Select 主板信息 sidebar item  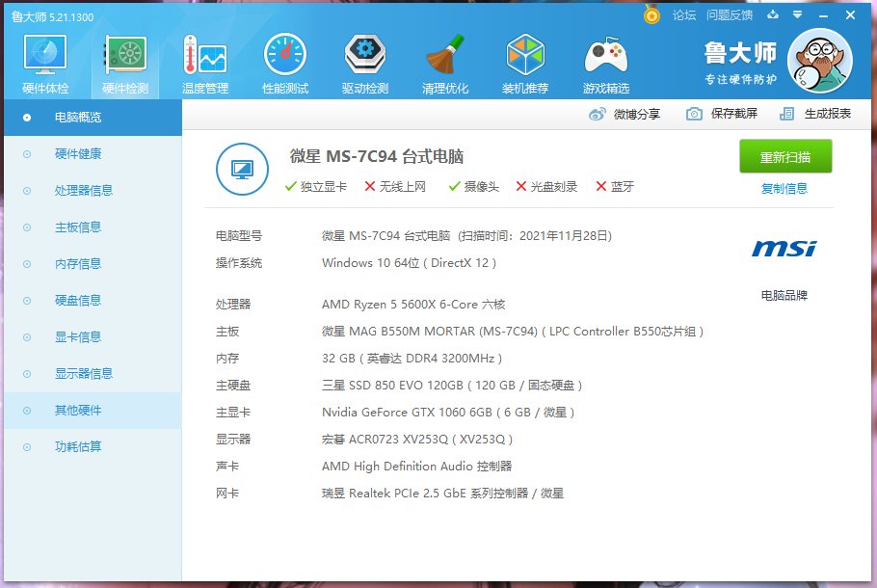tap(93, 227)
